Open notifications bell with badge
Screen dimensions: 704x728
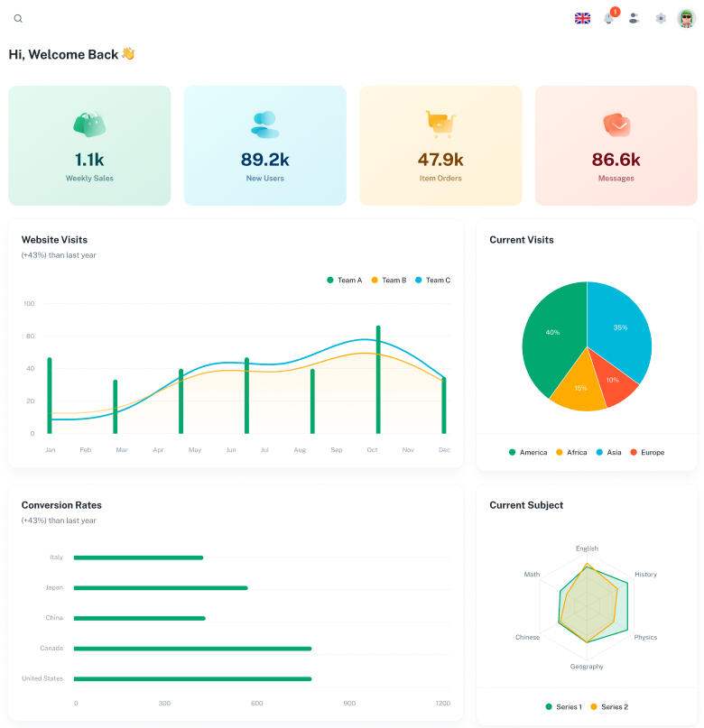[609, 18]
